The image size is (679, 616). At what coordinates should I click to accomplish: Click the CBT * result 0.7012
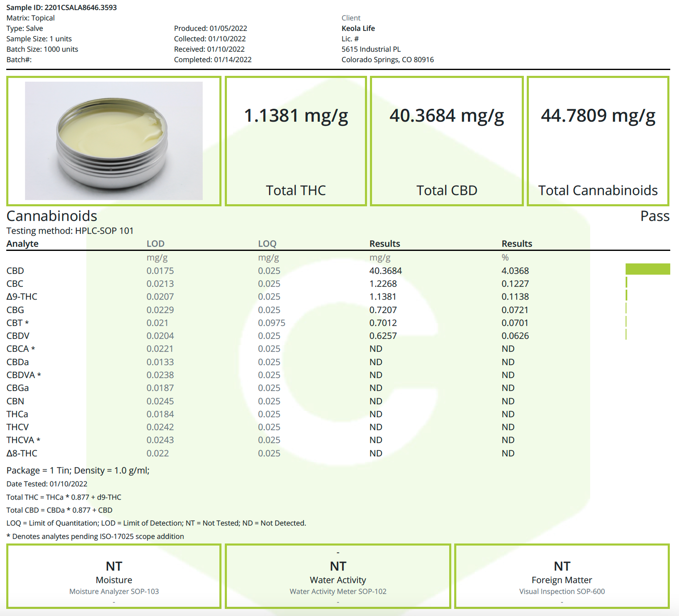383,323
